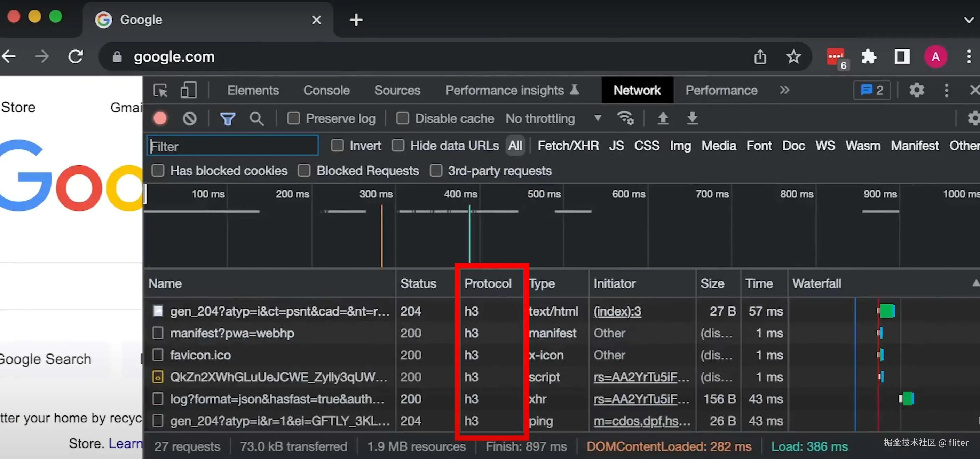
Task: Toggle the network filter funnel icon
Action: [228, 119]
